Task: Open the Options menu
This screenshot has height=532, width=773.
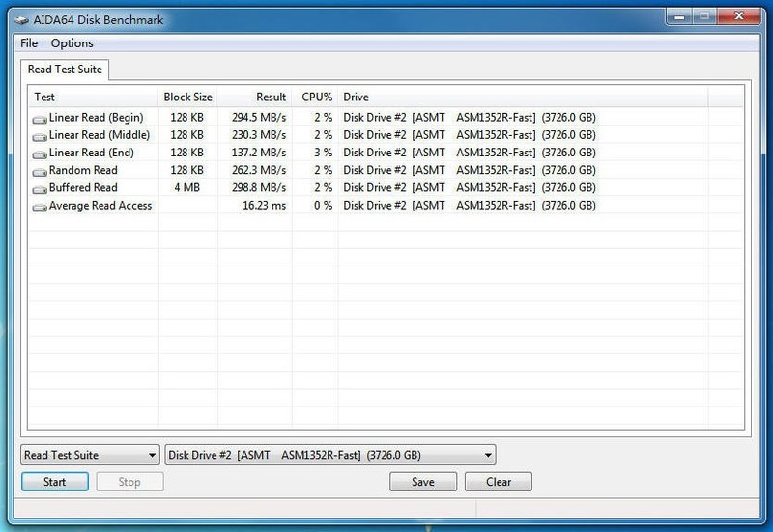Action: (x=72, y=43)
